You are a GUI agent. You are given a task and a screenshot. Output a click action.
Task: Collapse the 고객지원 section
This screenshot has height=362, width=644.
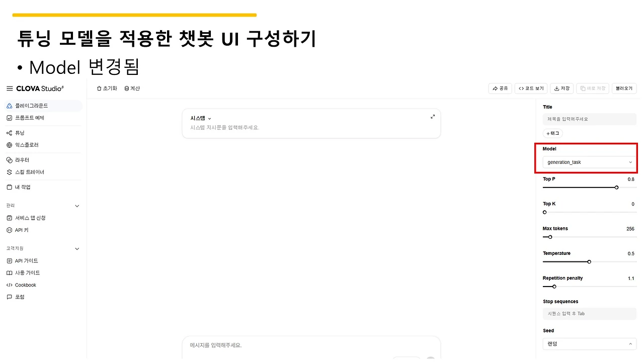click(76, 248)
